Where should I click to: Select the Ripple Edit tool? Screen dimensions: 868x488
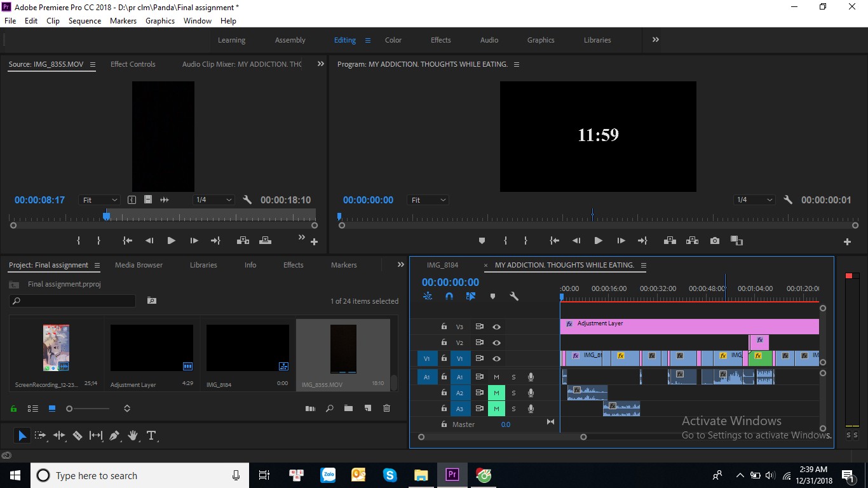[x=59, y=435]
